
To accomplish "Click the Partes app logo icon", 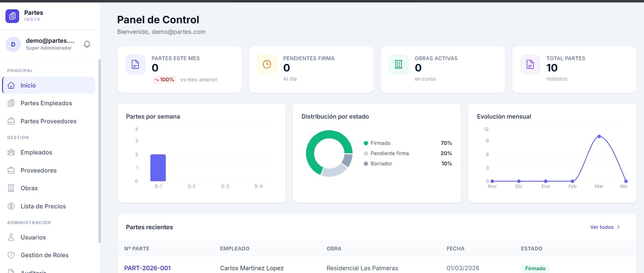I will (11, 15).
